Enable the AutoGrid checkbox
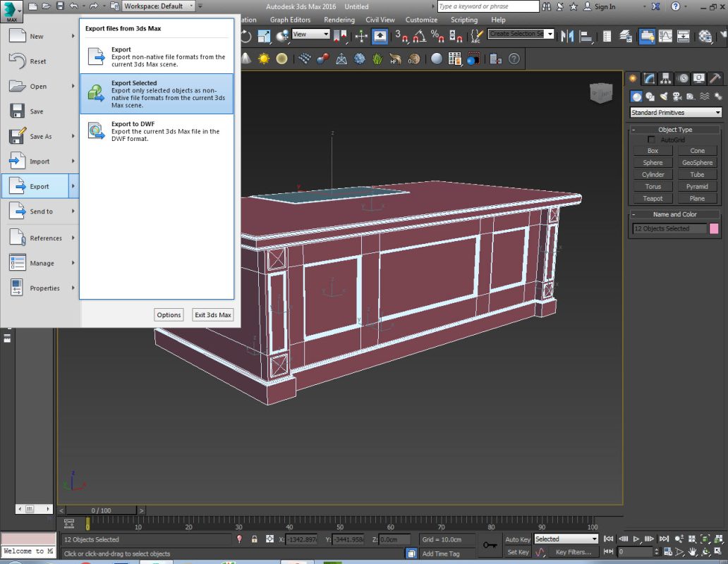Image resolution: width=728 pixels, height=564 pixels. pos(651,140)
